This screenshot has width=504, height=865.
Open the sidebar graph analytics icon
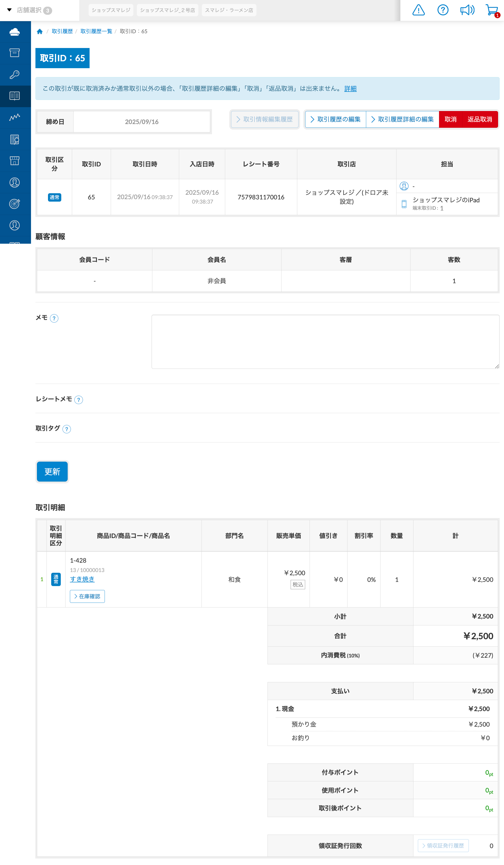click(x=15, y=117)
